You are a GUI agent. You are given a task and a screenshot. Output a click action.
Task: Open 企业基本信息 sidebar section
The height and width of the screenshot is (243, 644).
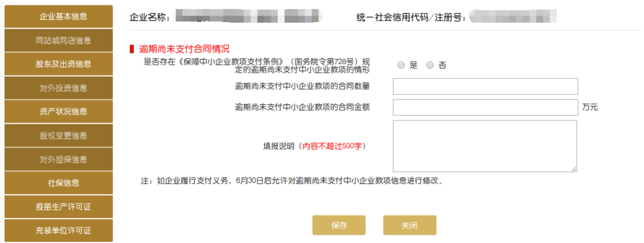pos(58,17)
